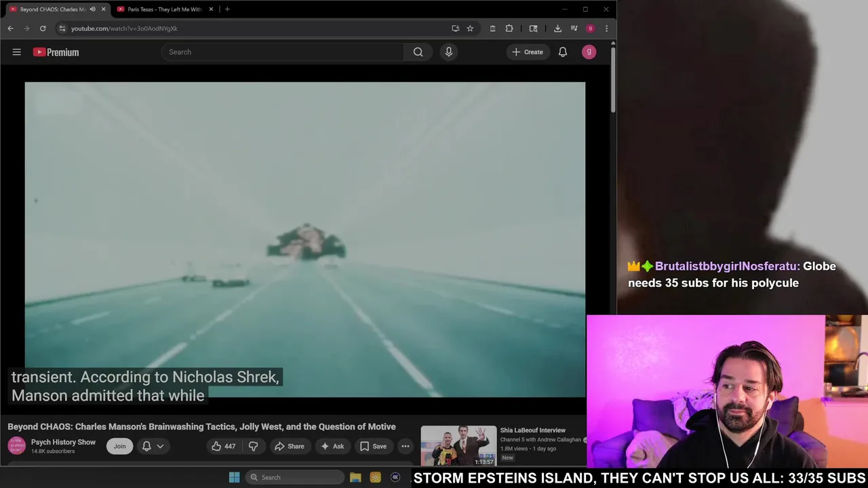Click the Create button

tap(528, 52)
